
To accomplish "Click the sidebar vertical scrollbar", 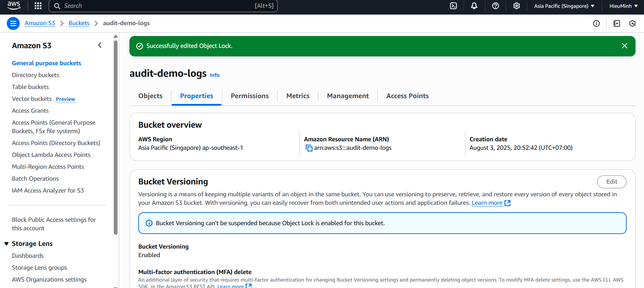I will click(x=115, y=138).
